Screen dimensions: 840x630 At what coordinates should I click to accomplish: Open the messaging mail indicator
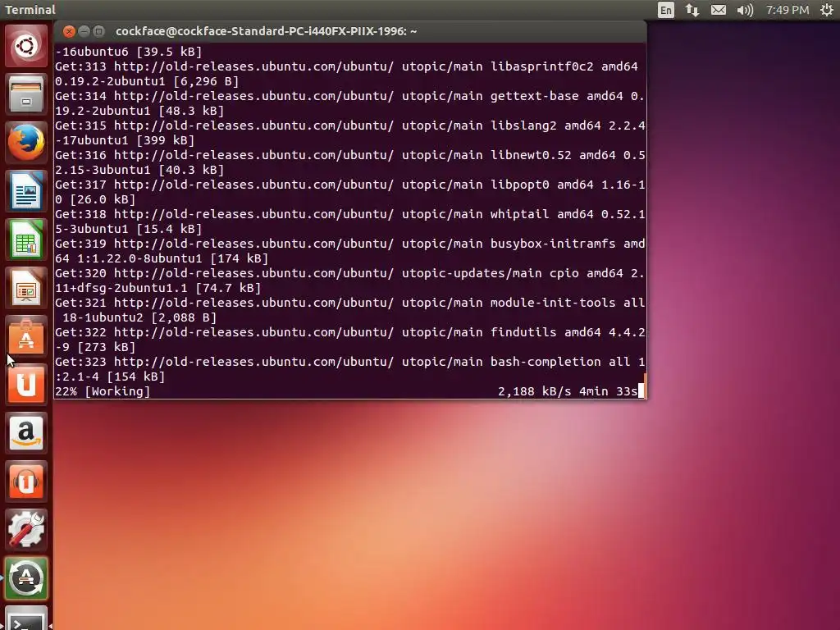(x=719, y=10)
